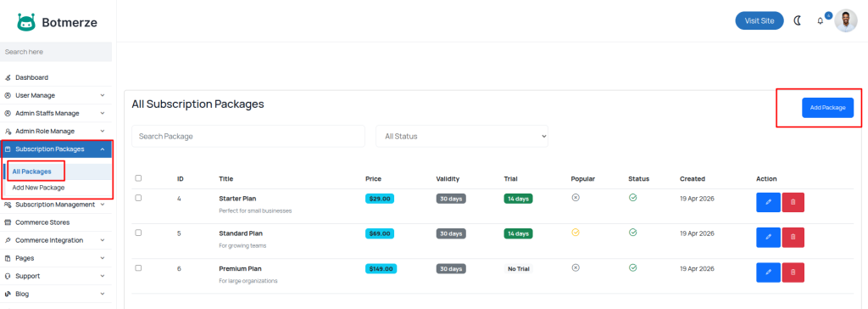Click the $69.00 price badge

[x=380, y=233]
